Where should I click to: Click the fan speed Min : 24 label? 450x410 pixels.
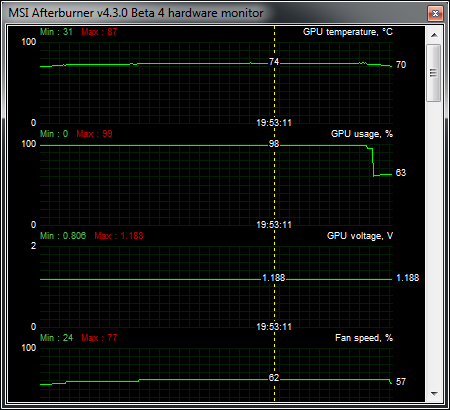(56, 338)
